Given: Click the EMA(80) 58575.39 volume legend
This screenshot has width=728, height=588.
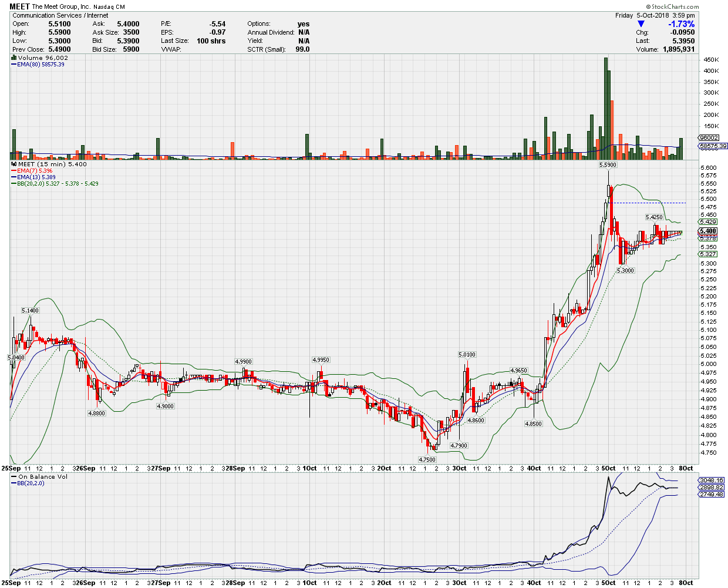Looking at the screenshot, I should (x=38, y=64).
